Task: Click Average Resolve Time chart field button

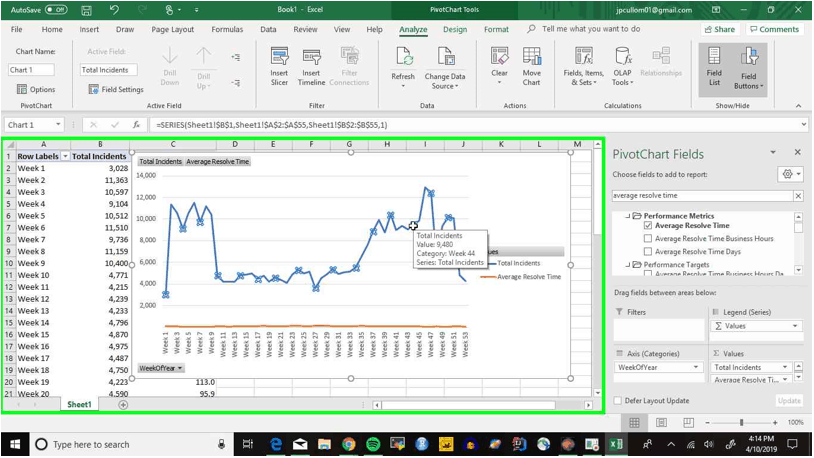Action: pos(218,161)
